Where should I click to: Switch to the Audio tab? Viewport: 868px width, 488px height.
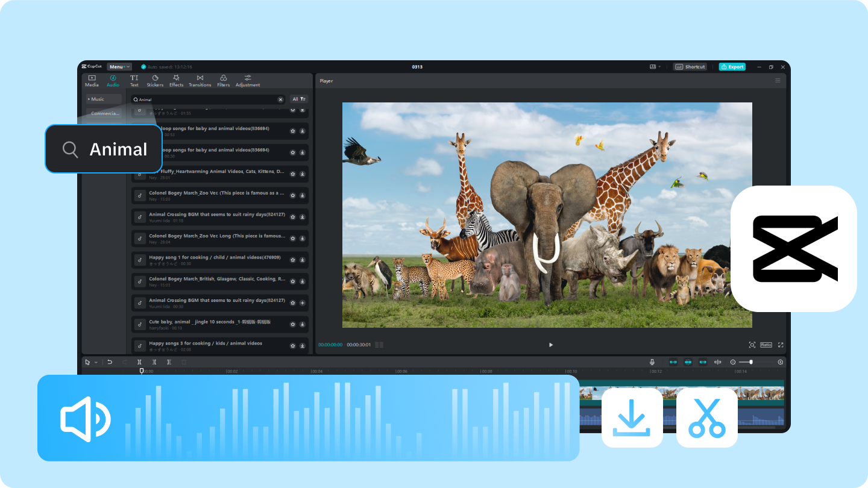click(x=113, y=80)
